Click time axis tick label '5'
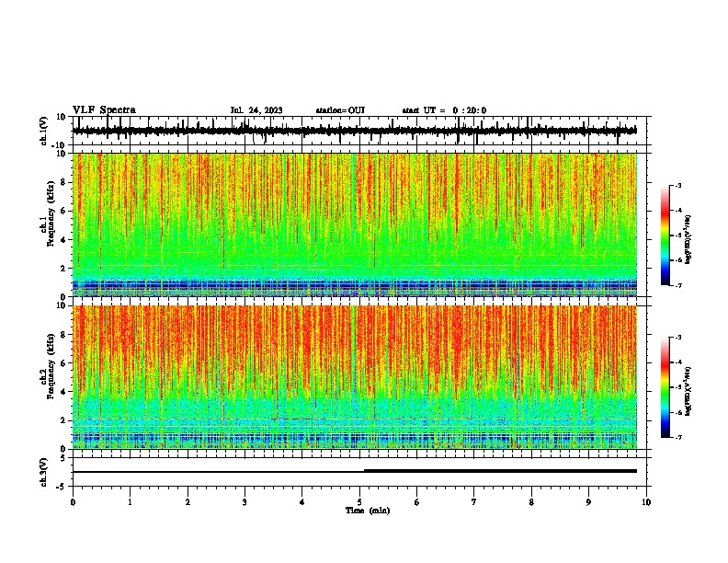Viewport: 728px width, 563px height. (x=359, y=502)
